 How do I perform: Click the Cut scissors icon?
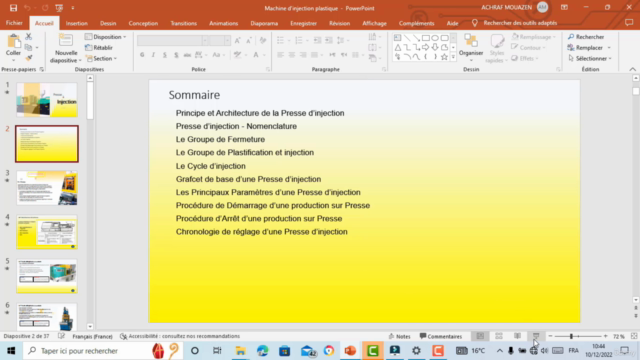point(29,37)
